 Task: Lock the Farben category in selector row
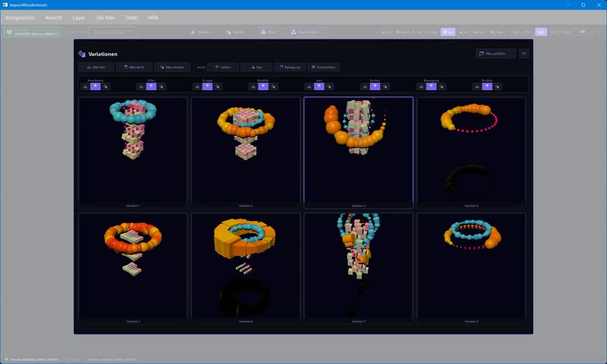[x=365, y=86]
